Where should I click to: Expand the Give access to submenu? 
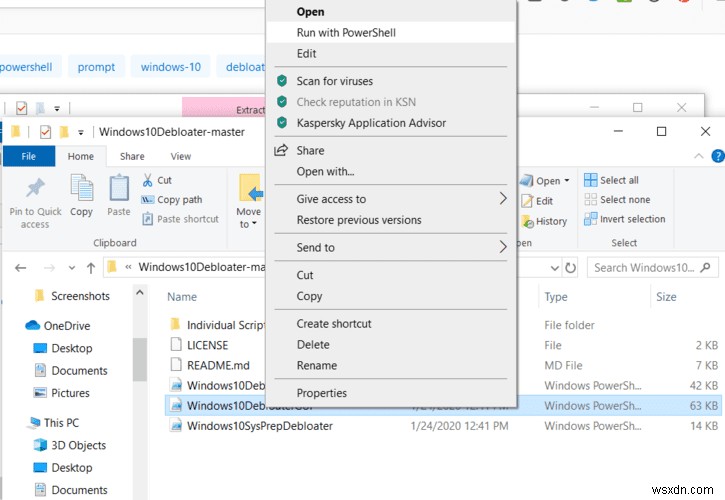click(x=391, y=199)
